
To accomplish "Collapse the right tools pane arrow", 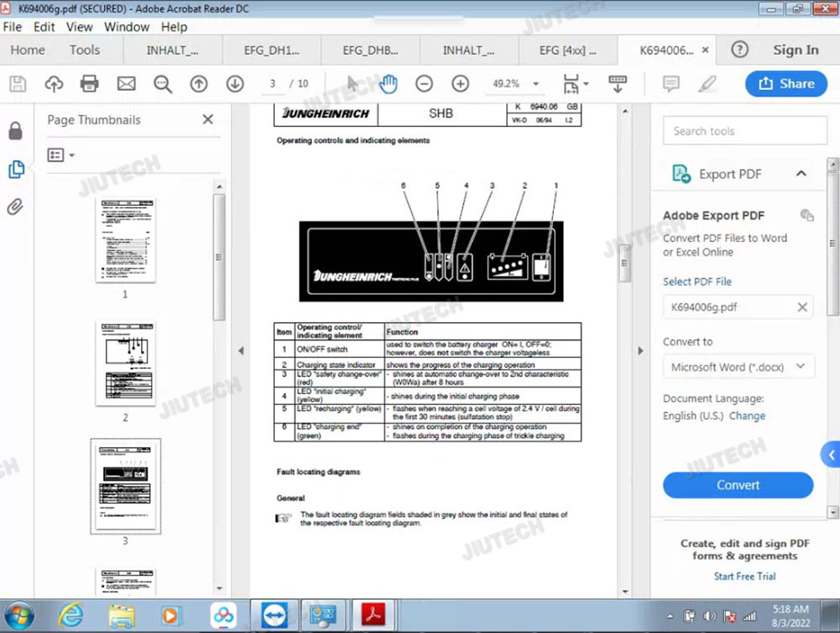I will pyautogui.click(x=641, y=351).
